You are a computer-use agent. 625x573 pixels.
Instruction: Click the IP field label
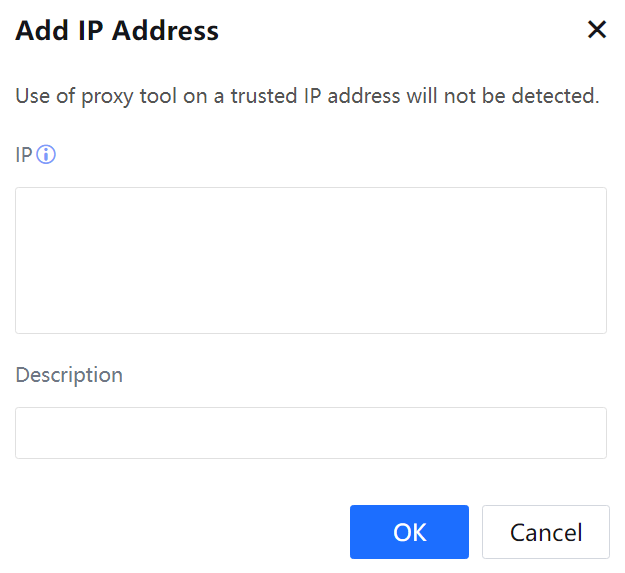tap(24, 155)
